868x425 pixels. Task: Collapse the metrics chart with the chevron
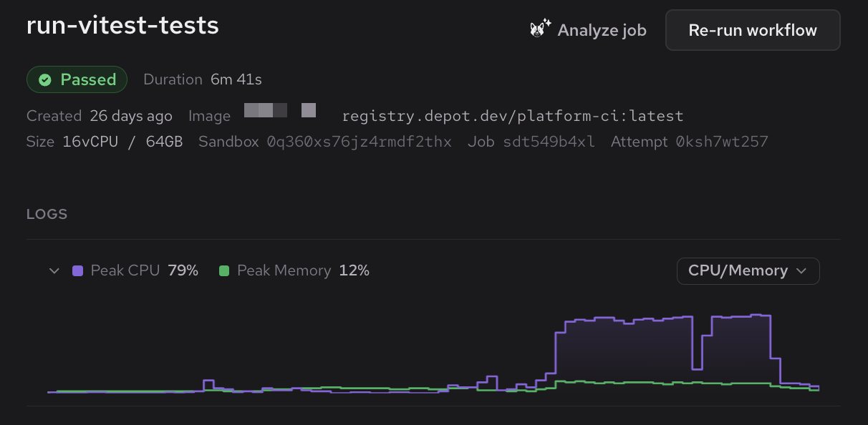pos(54,270)
